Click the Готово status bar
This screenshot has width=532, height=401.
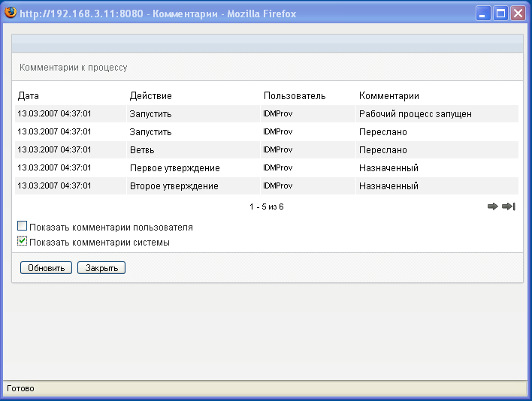20,388
